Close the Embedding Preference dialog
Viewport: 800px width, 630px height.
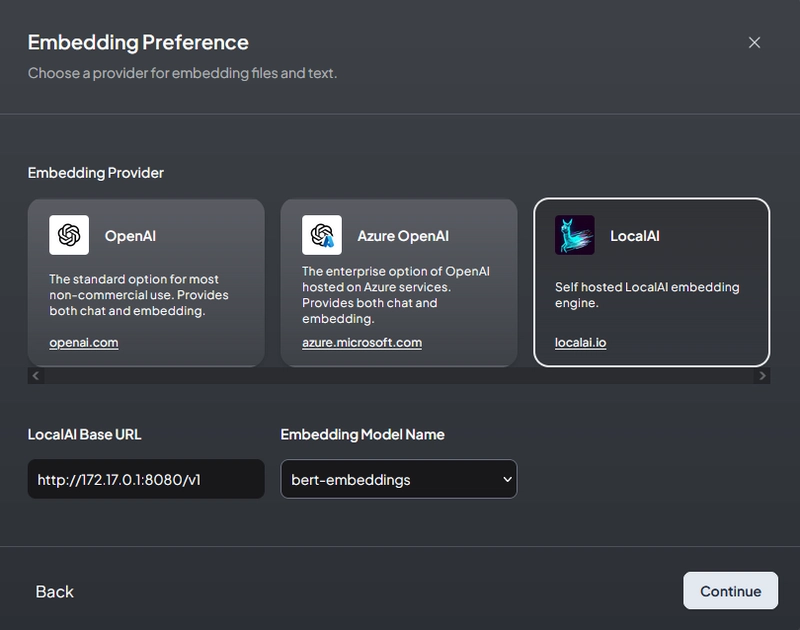click(x=754, y=42)
